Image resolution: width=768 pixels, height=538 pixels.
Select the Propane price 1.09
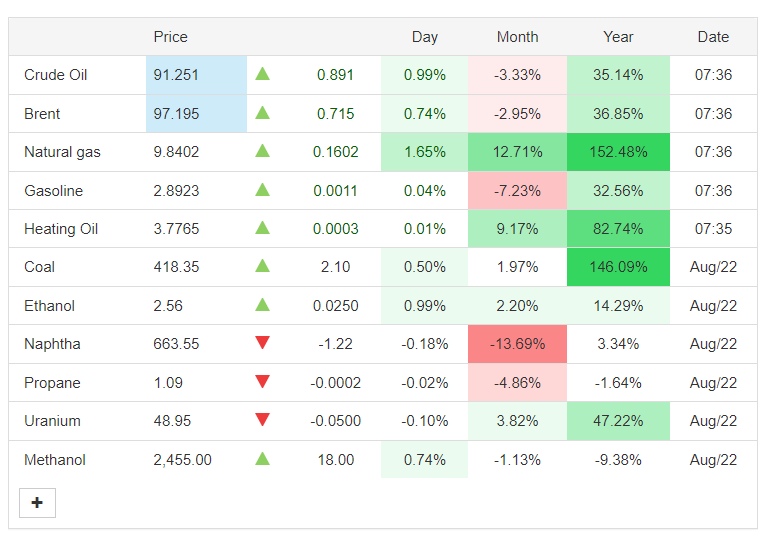click(168, 383)
